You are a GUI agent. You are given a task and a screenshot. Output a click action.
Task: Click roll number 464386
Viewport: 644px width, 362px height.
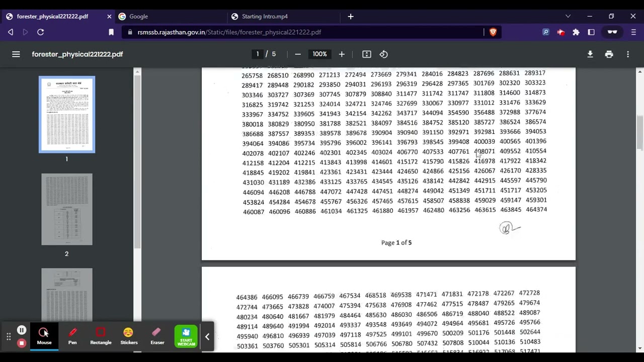(247, 298)
